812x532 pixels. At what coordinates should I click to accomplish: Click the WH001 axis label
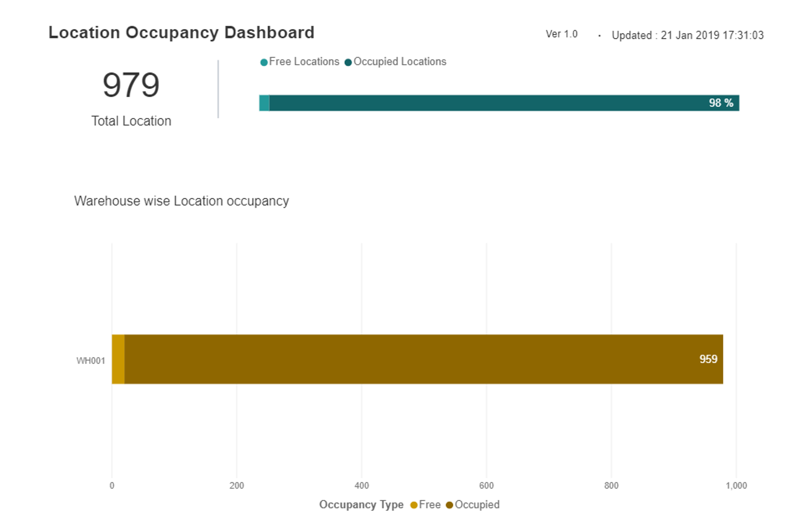[x=91, y=361]
